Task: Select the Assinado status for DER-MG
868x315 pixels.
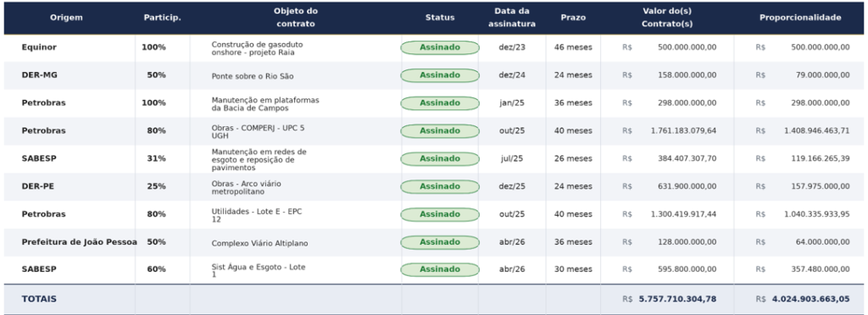Action: click(x=440, y=75)
